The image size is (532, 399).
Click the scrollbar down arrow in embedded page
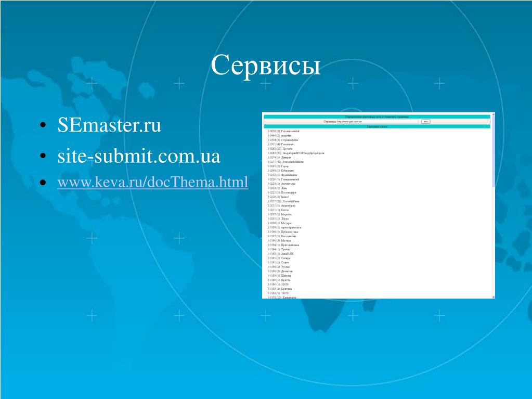coord(494,297)
